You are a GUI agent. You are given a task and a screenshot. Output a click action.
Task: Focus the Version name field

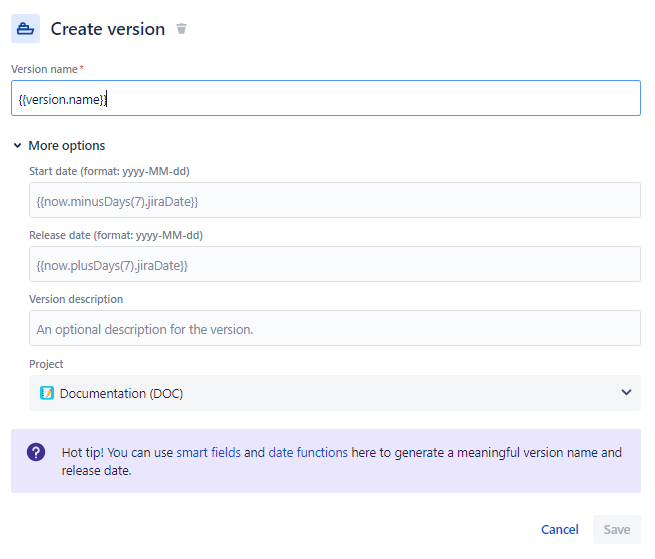(x=326, y=98)
